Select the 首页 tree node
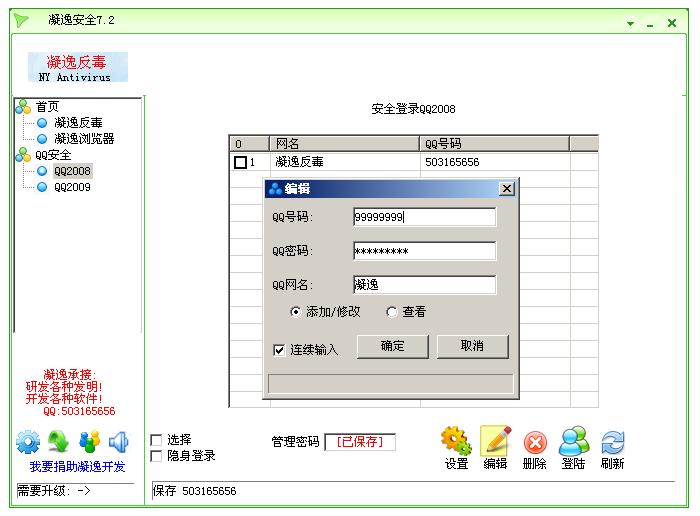 47,107
